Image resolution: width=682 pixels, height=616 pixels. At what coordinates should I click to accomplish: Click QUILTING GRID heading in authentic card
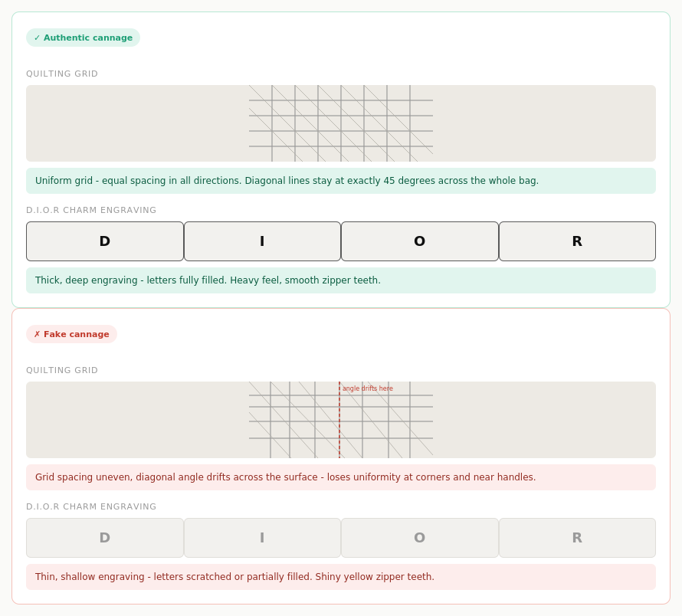tap(62, 74)
